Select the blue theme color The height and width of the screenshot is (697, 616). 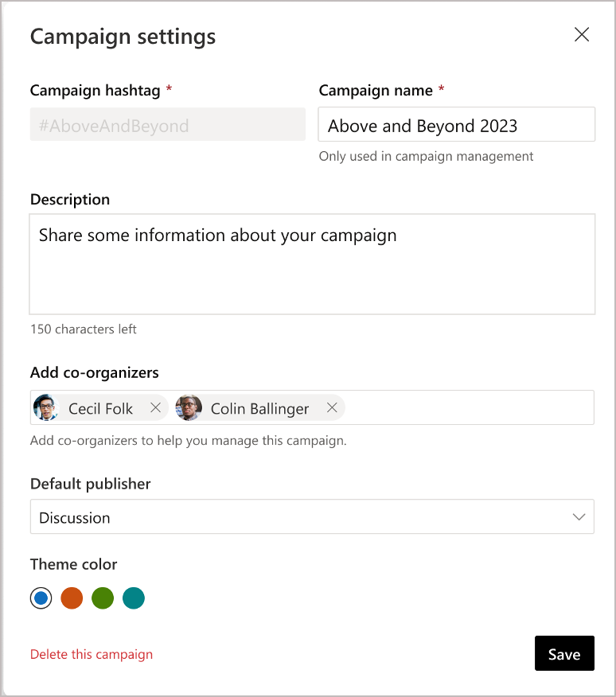tap(41, 598)
